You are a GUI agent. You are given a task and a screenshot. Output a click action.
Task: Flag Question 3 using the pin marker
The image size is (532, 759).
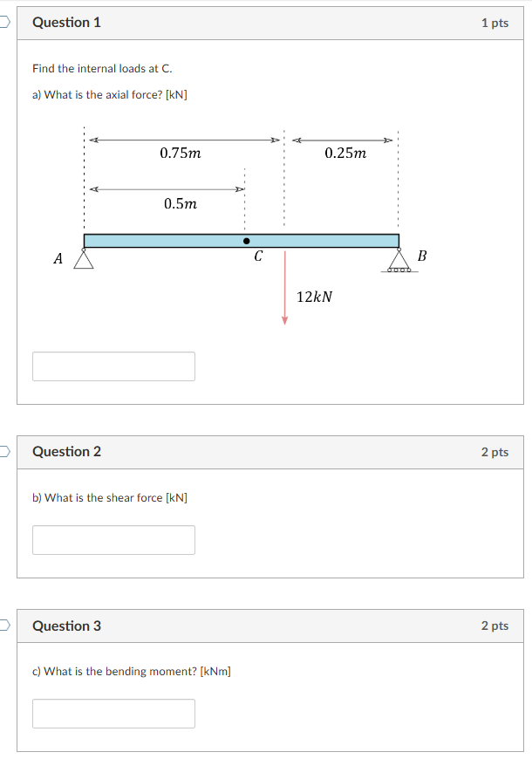(3, 626)
